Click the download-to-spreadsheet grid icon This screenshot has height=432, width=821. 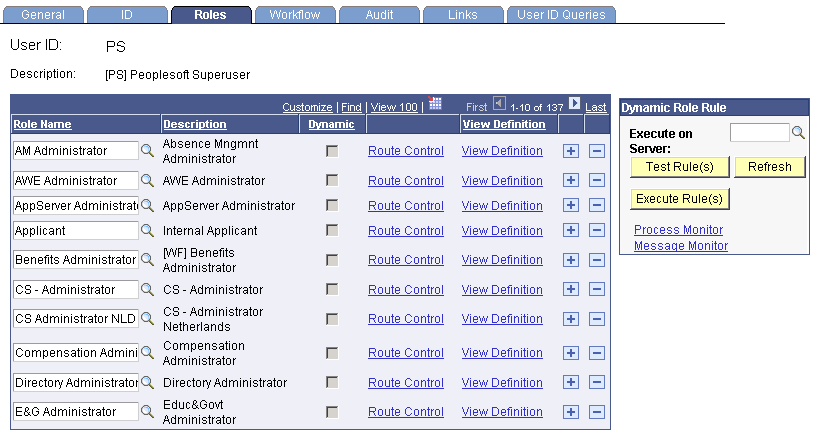click(435, 104)
